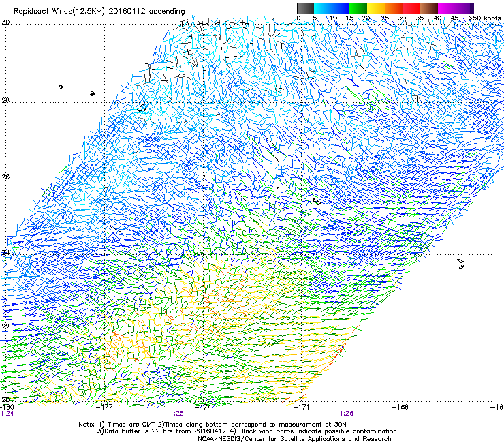504x443 pixels.
Task: Click the latitude axis label '30'
Action: tap(5, 22)
